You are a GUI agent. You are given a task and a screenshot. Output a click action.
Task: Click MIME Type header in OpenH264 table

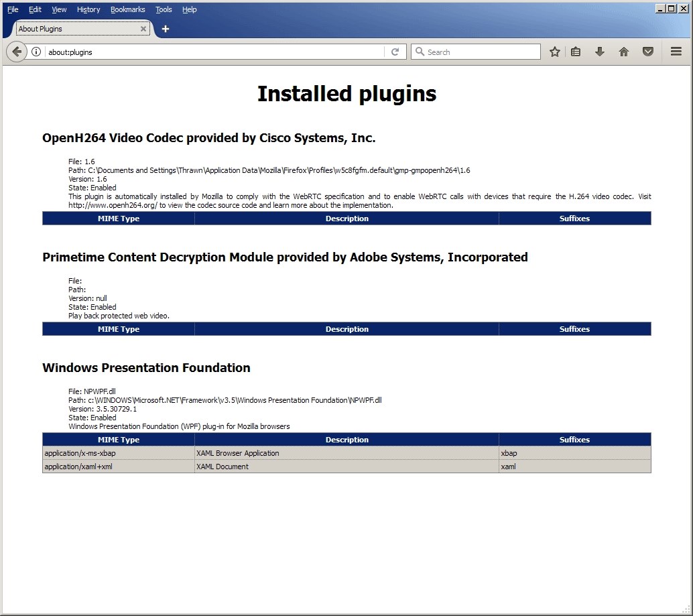click(119, 219)
